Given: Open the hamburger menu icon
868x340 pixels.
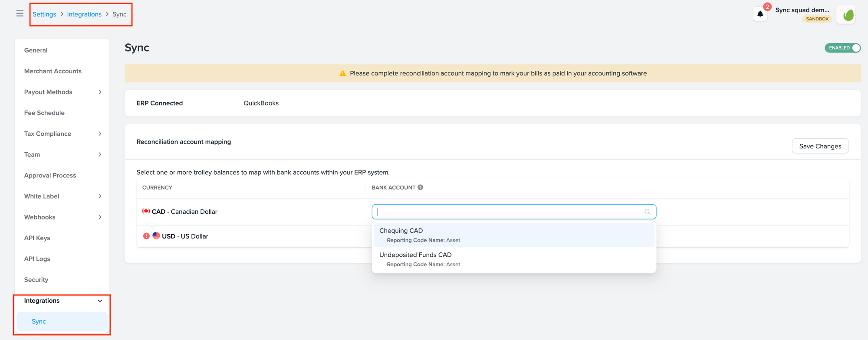Looking at the screenshot, I should (x=20, y=13).
